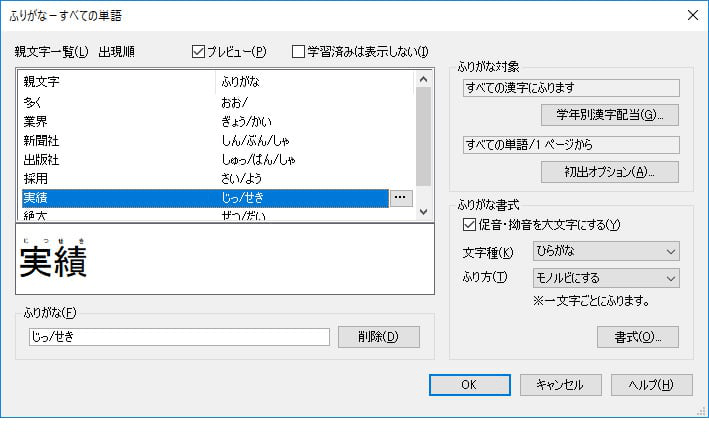Screen dimensions: 709x432
Task: Toggle the プレビュー checkbox
Action: click(199, 52)
